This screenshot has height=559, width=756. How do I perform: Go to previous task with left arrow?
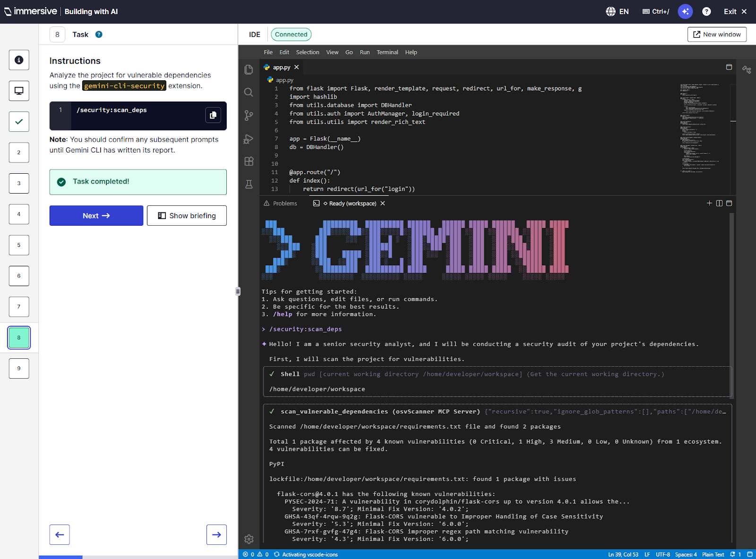(60, 534)
